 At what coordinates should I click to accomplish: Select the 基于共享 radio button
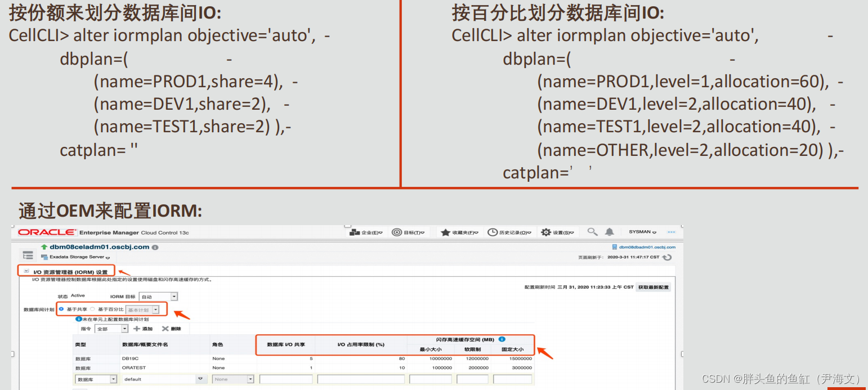pyautogui.click(x=61, y=310)
